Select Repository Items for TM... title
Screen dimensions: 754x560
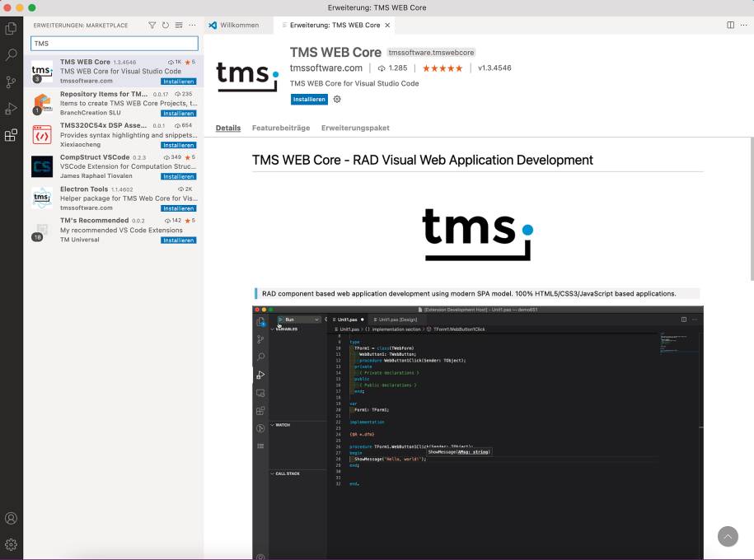pyautogui.click(x=104, y=94)
